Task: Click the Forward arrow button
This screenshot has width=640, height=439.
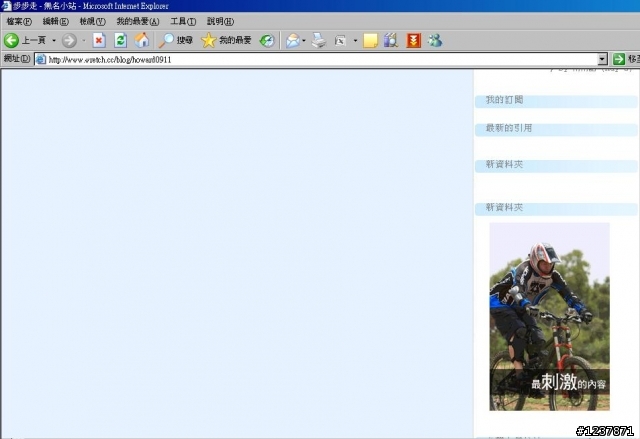Action: [x=69, y=40]
